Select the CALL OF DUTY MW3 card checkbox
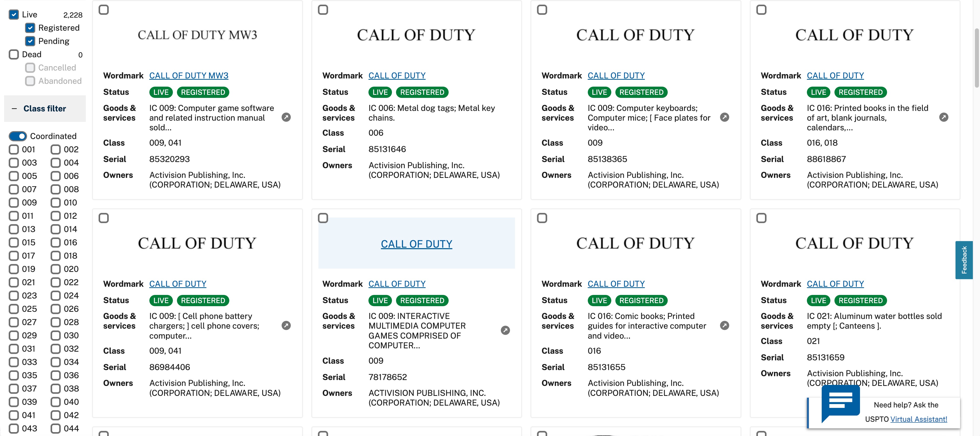 [103, 9]
